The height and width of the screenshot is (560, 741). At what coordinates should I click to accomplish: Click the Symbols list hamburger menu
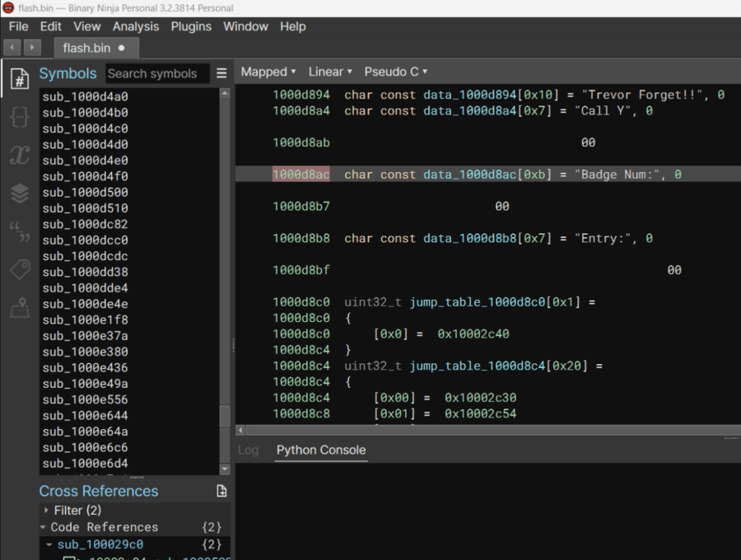coord(221,73)
